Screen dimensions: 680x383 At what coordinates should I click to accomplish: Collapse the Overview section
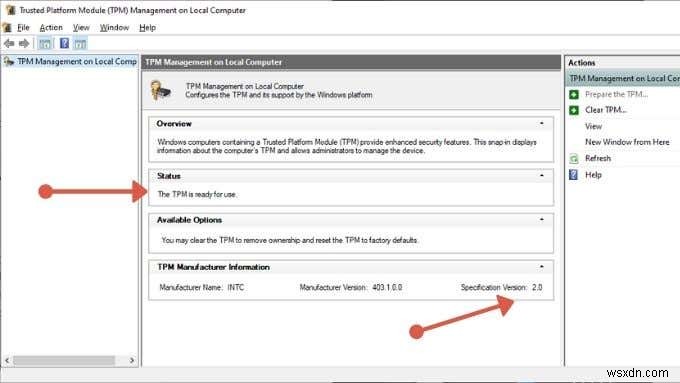pyautogui.click(x=542, y=124)
